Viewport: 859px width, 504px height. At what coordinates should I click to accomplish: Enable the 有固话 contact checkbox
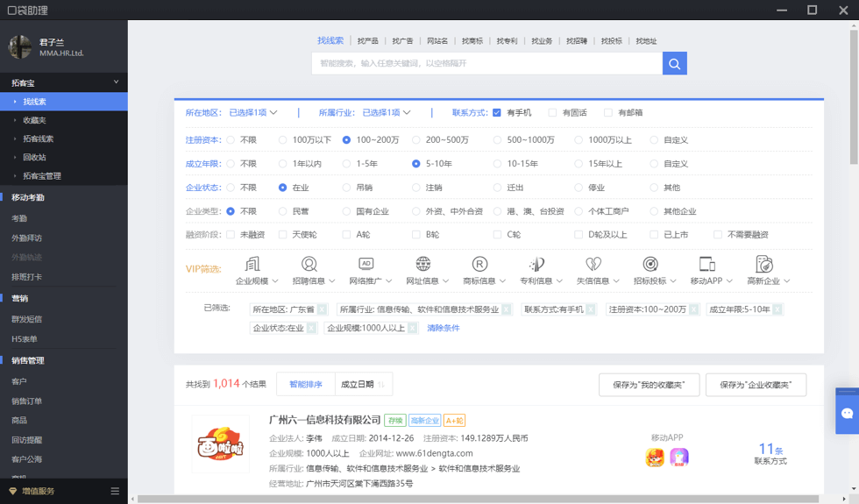(552, 113)
